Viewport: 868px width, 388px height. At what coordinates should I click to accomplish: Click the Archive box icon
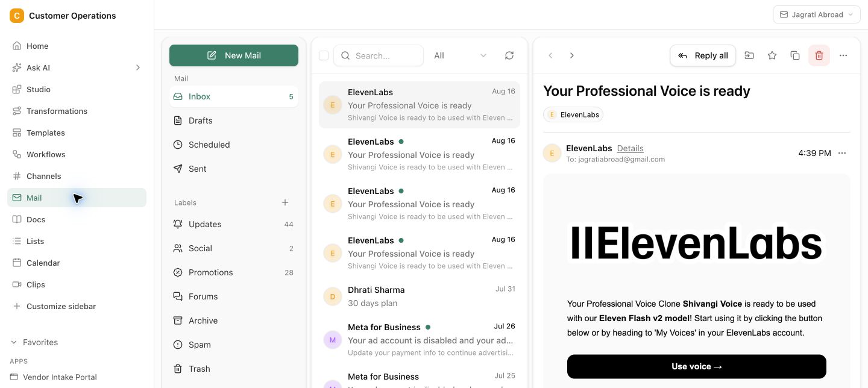tap(178, 321)
